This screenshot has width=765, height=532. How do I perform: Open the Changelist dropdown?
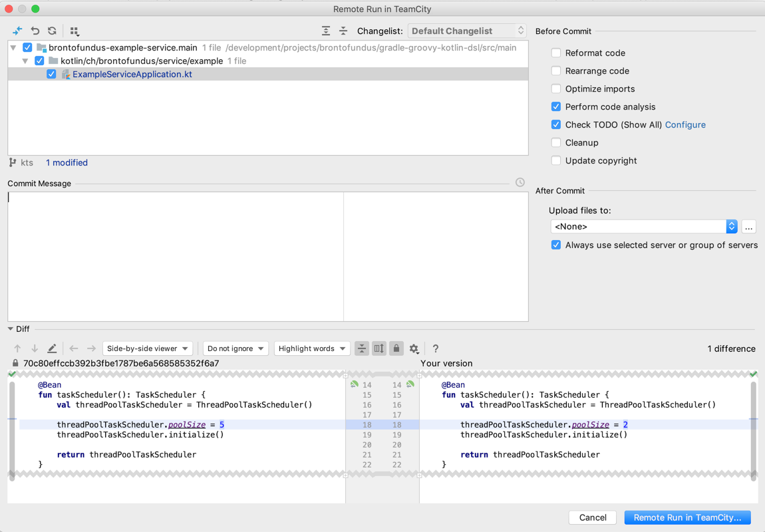(467, 31)
